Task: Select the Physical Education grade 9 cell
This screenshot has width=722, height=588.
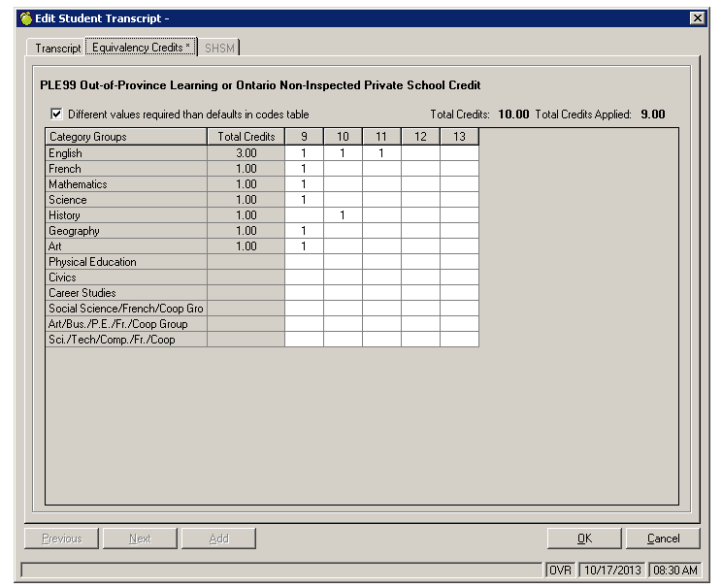Action: coord(304,262)
